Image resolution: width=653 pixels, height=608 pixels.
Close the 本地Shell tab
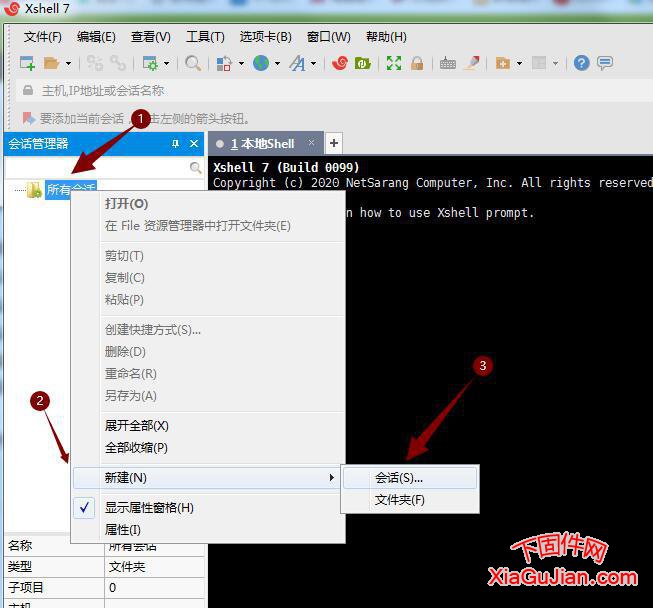click(x=311, y=142)
